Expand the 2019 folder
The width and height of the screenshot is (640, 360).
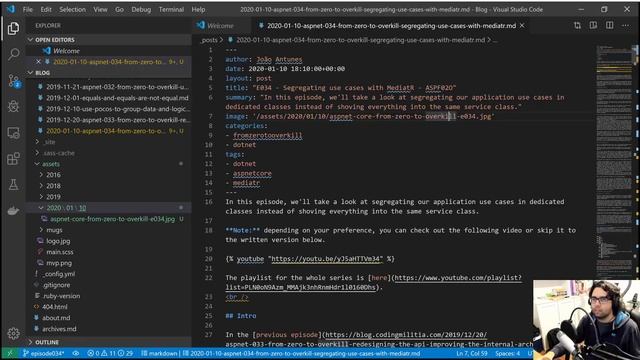[109, 197]
